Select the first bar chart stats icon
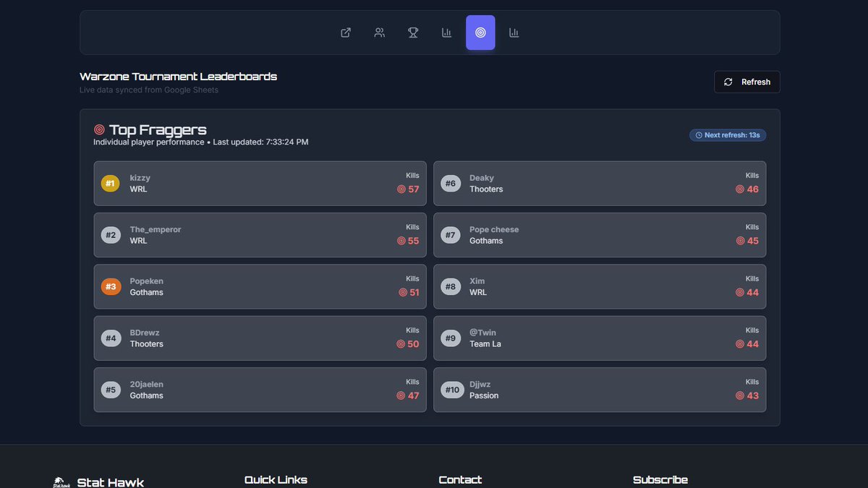The height and width of the screenshot is (488, 868). tap(446, 33)
